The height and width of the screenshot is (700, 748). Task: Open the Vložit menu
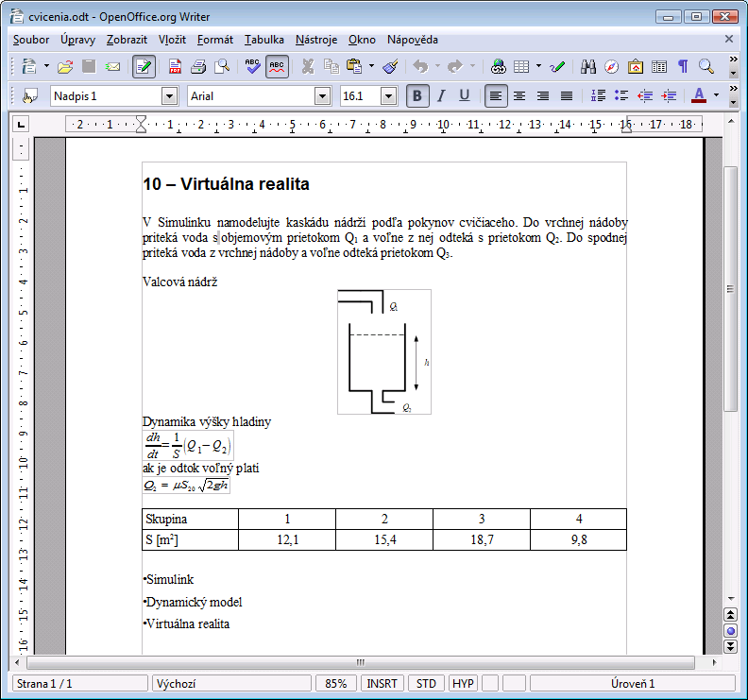click(172, 40)
